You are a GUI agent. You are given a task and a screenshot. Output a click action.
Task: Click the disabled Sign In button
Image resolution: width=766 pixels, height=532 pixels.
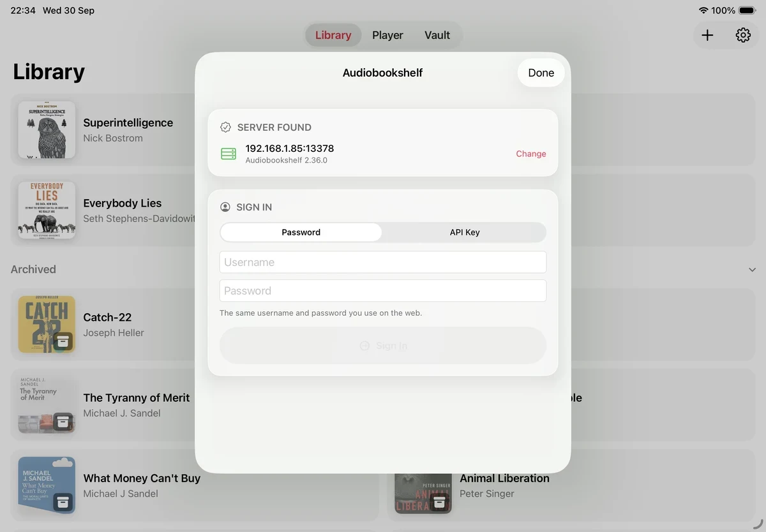pyautogui.click(x=383, y=346)
